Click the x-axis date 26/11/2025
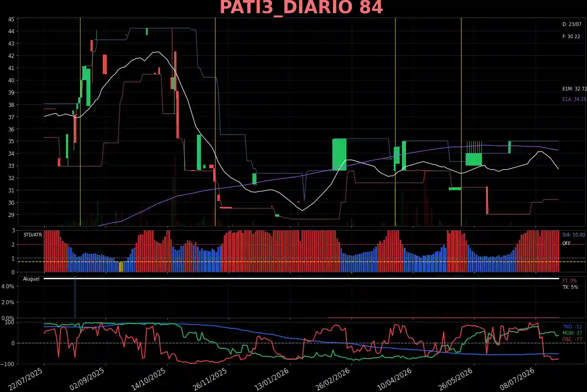587x392 pixels. (211, 379)
